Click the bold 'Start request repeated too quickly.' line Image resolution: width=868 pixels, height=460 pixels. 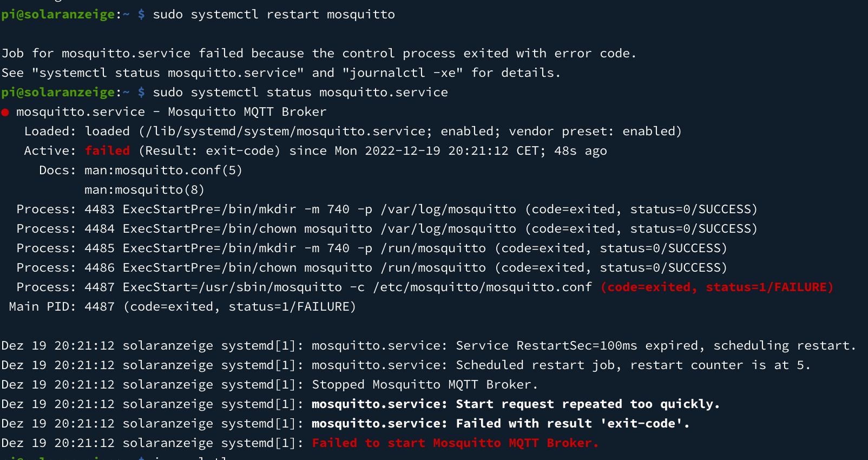[x=515, y=404]
